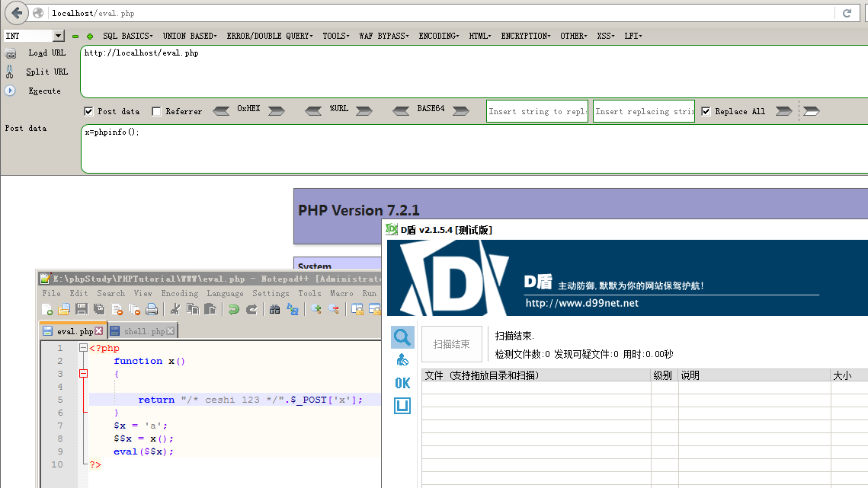Image resolution: width=868 pixels, height=488 pixels.
Task: Click the Load URL icon
Action: (11, 53)
